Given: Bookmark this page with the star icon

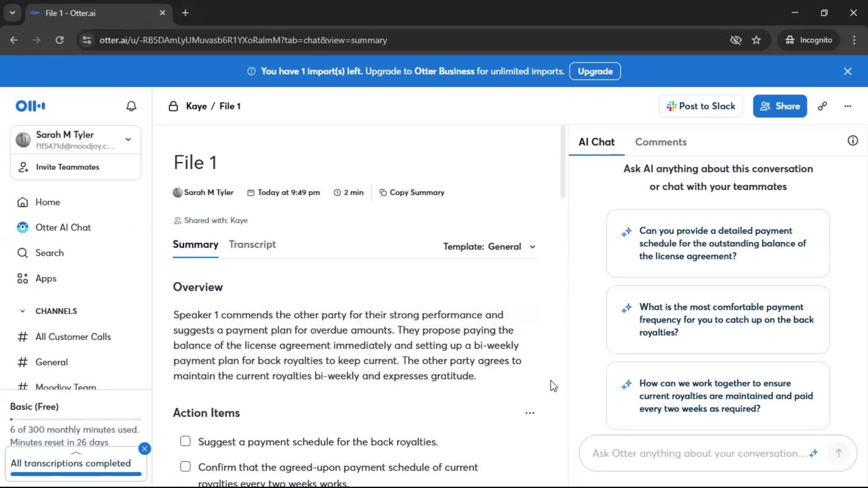Looking at the screenshot, I should [756, 40].
